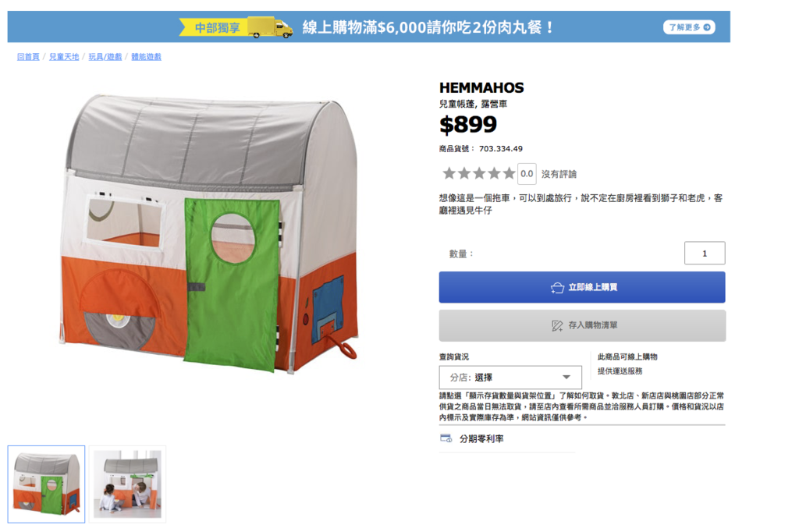Open the 兒童天地 breadcrumb link

coord(64,57)
